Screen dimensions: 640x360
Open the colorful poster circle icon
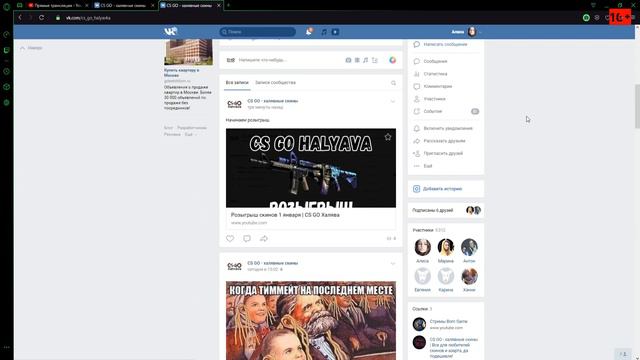click(392, 60)
